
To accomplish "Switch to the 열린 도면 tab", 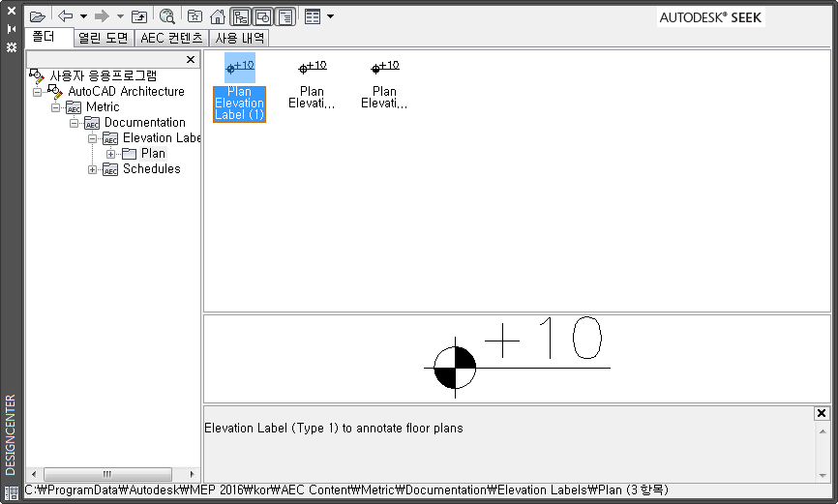I will [104, 38].
